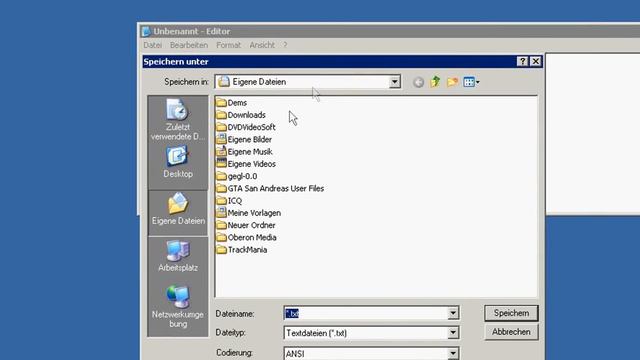Image resolution: width=640 pixels, height=360 pixels.
Task: Open Netzwerkumgebung in the places bar
Action: [178, 307]
